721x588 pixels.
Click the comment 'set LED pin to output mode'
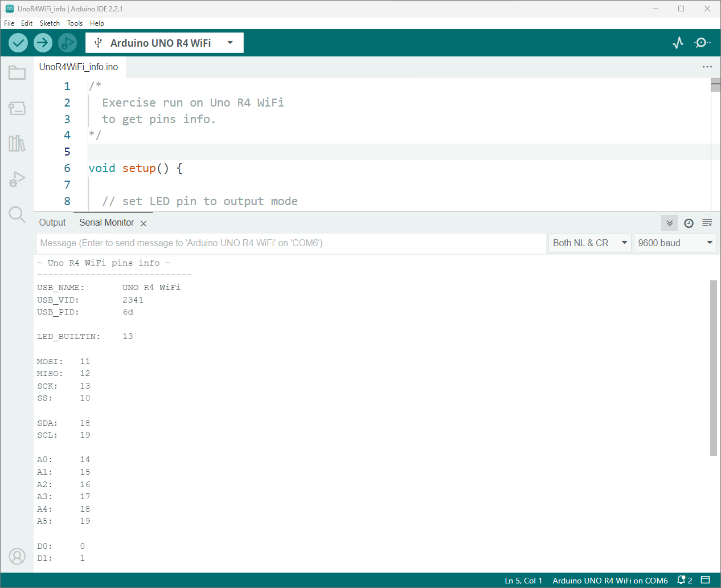click(200, 201)
